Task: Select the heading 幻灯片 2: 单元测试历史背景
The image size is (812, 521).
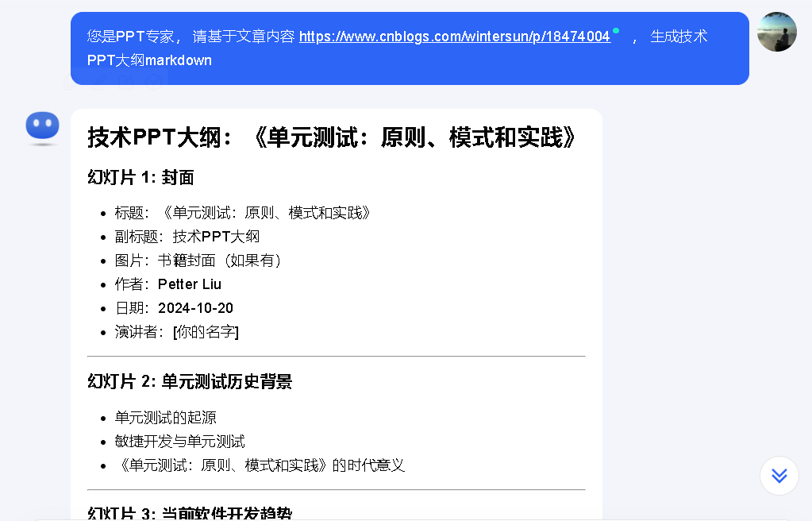Action: [x=190, y=381]
